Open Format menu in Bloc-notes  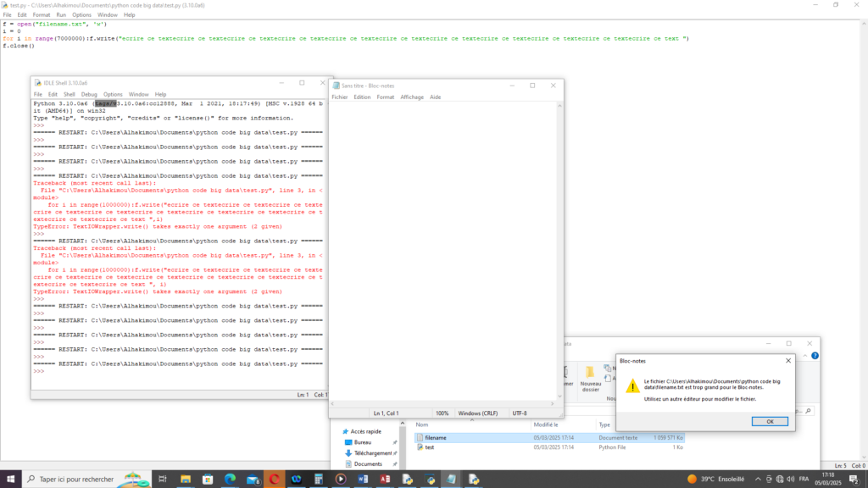[386, 97]
